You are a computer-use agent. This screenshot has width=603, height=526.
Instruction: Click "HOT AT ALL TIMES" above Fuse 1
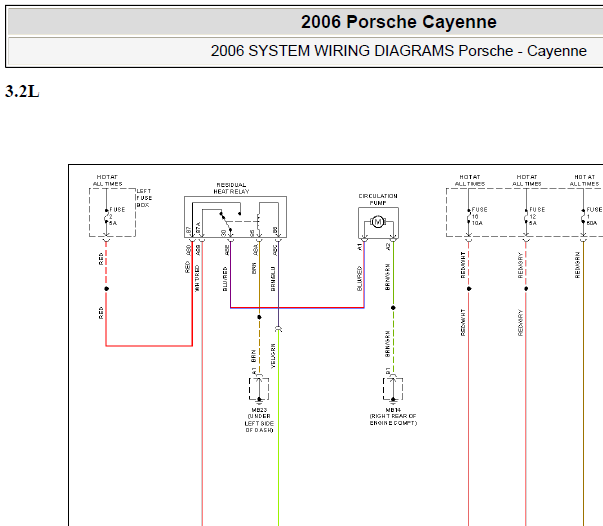point(585,180)
